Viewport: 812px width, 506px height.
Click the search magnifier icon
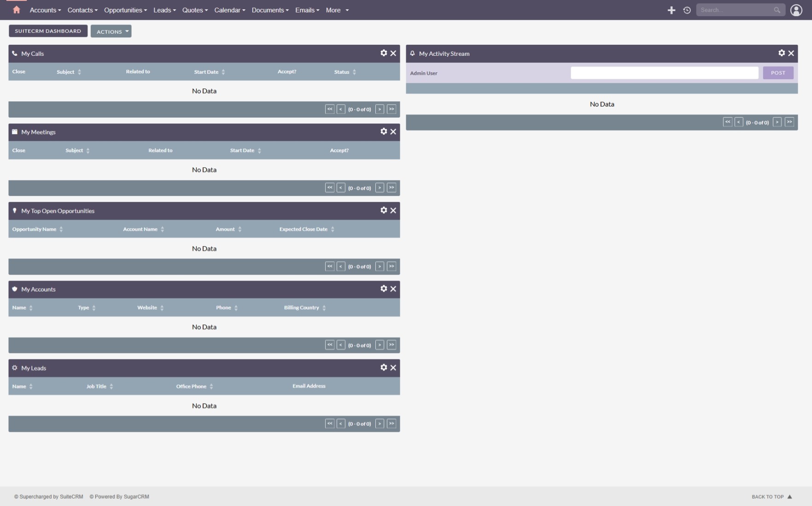coord(777,10)
